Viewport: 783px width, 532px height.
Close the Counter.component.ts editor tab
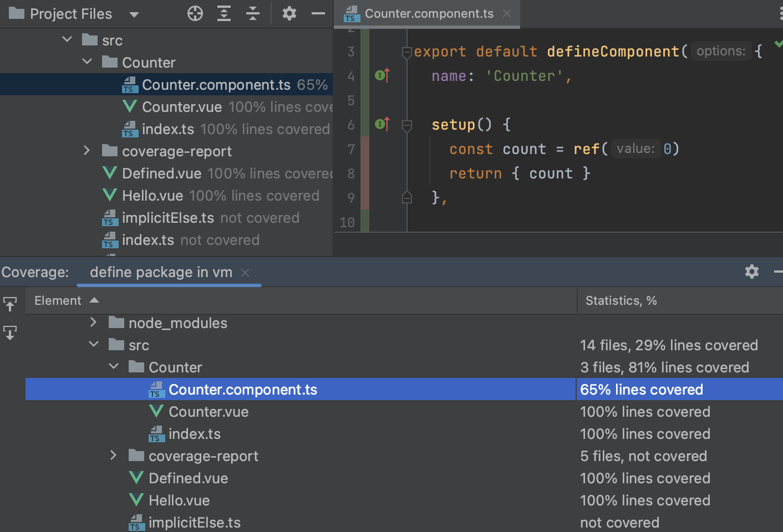[506, 13]
